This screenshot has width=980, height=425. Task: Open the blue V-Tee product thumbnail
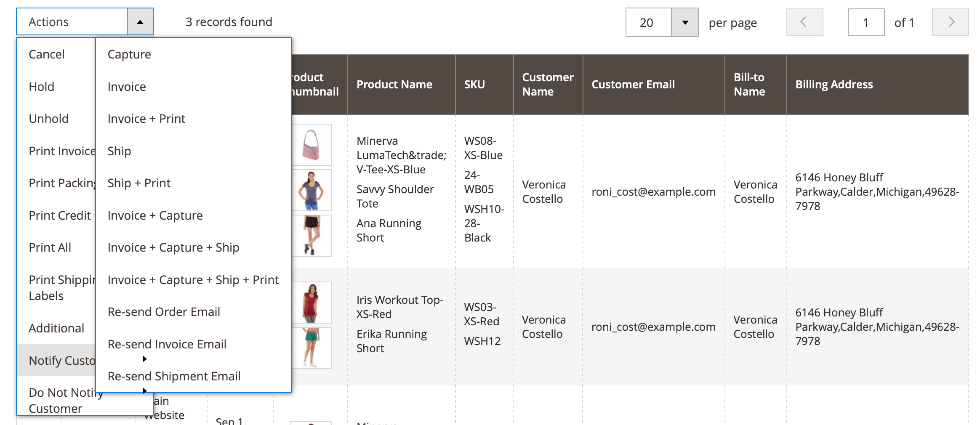[x=311, y=190]
